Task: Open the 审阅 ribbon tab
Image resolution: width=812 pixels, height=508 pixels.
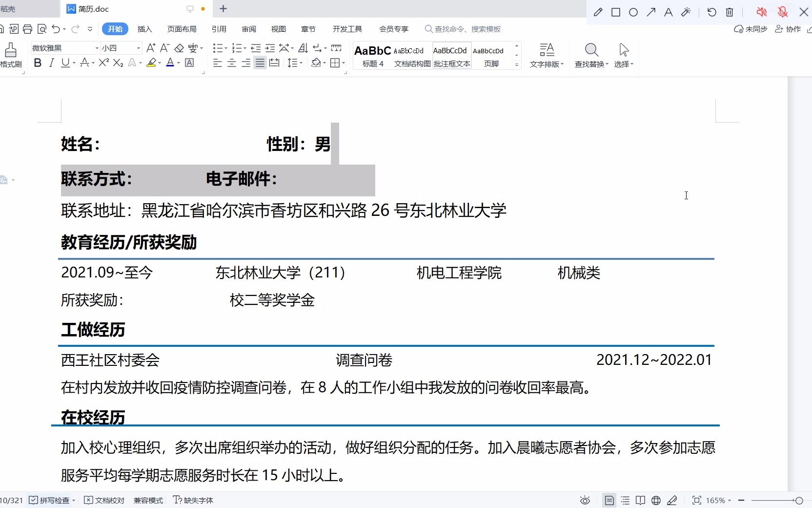Action: click(248, 29)
